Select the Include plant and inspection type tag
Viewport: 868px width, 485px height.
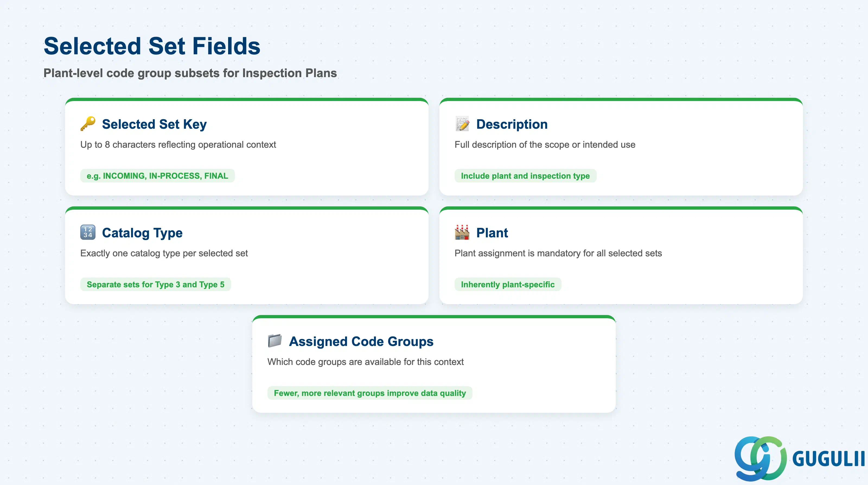click(x=525, y=176)
